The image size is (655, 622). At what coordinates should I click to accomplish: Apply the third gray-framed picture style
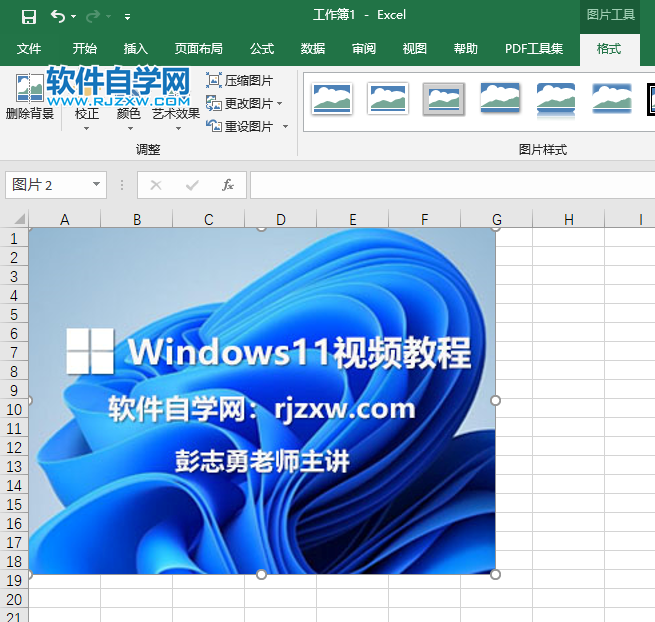444,99
